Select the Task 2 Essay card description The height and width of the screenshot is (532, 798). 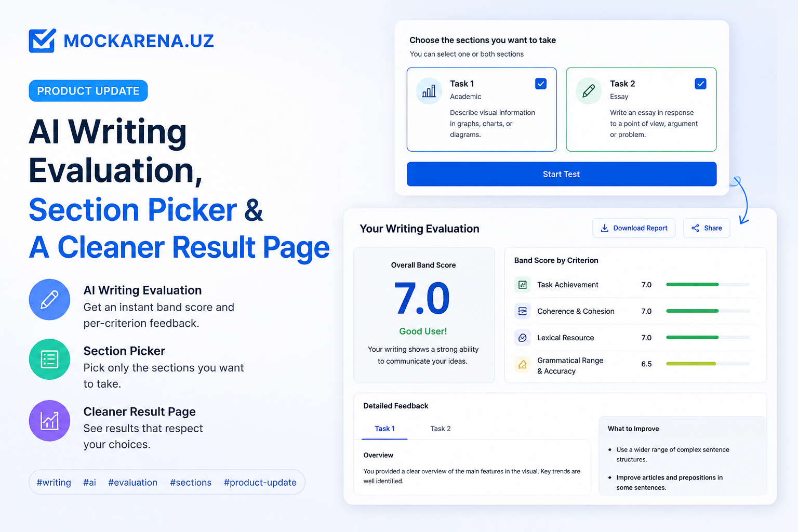654,124
